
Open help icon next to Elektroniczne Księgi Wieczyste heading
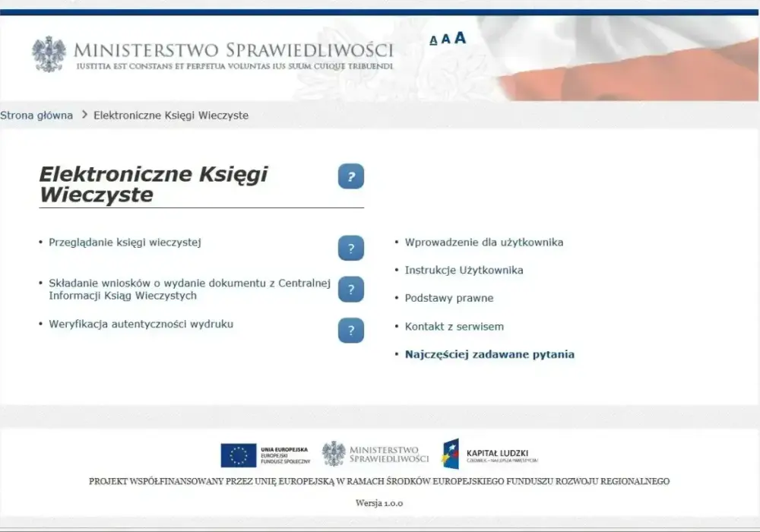pos(351,176)
